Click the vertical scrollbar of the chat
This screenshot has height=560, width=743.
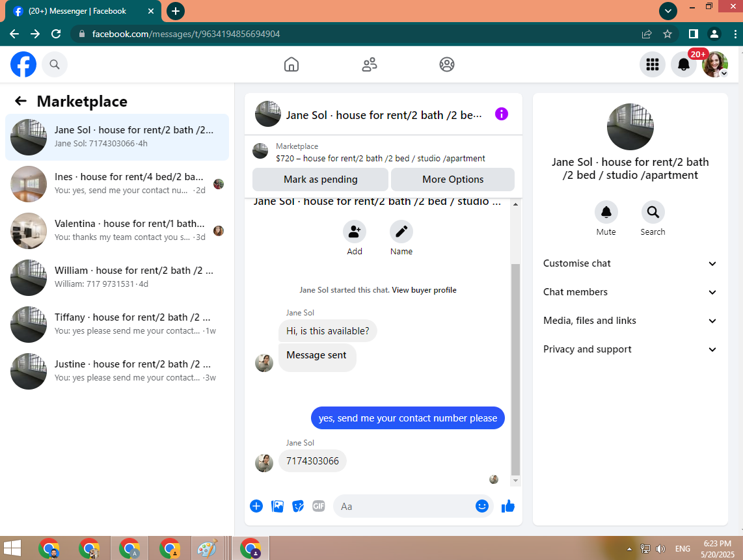[515, 369]
